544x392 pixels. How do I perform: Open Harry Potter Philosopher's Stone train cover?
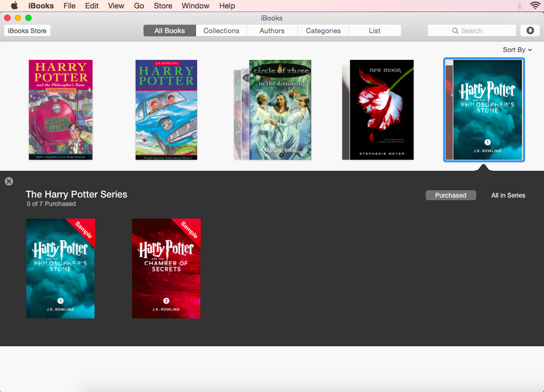tap(61, 110)
